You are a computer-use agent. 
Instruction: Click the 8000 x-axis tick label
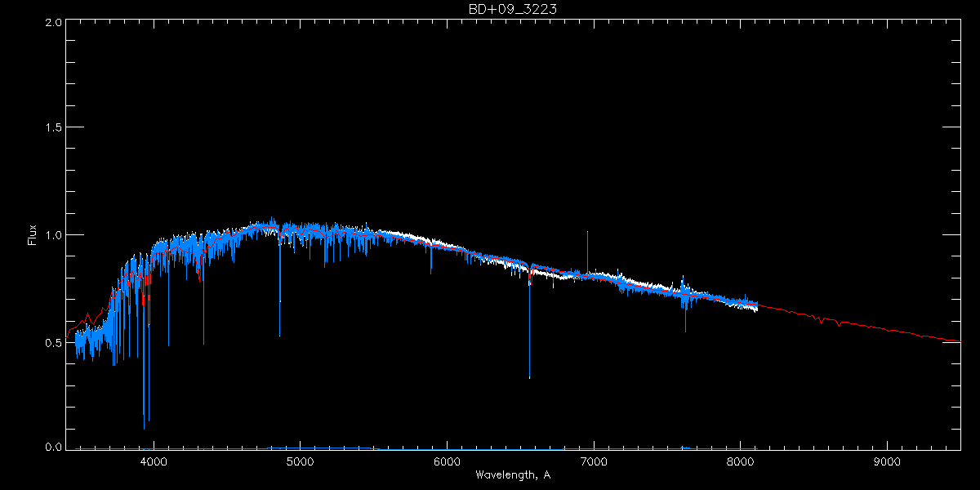point(741,461)
